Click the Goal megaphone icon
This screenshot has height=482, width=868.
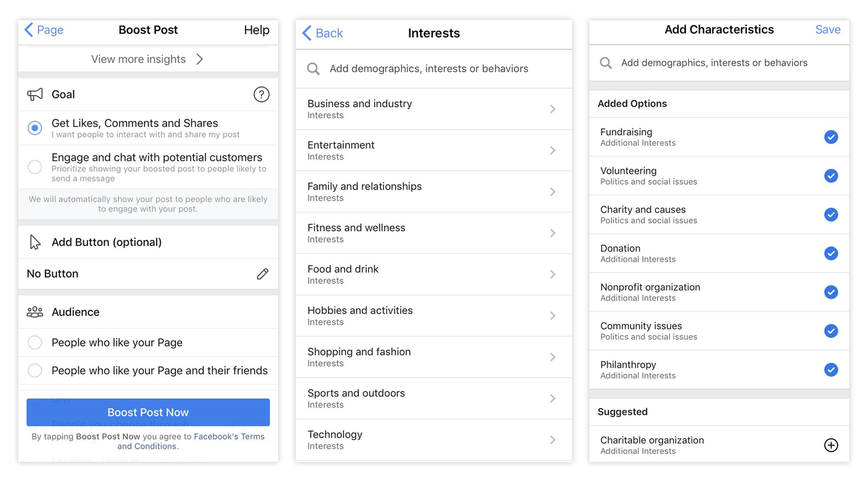coord(35,95)
